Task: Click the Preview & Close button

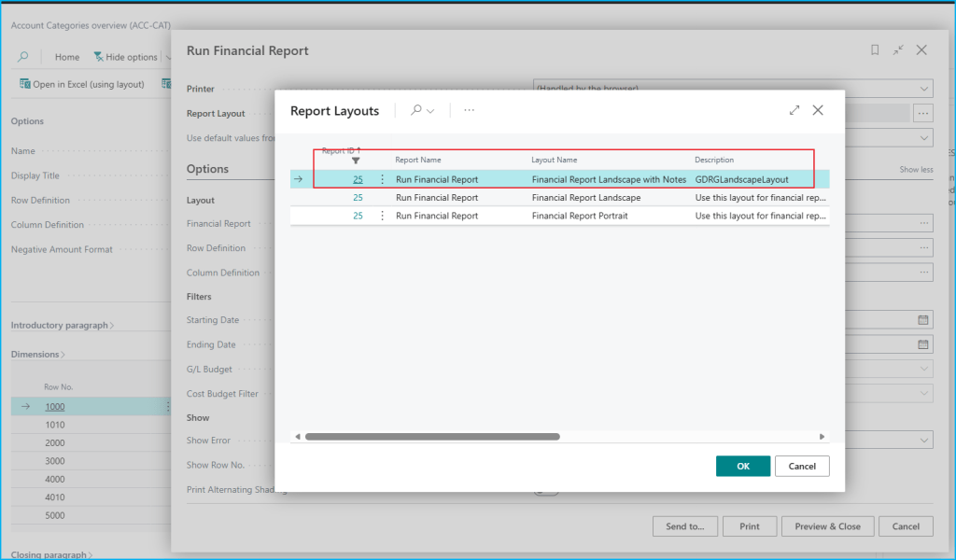Action: (x=827, y=526)
